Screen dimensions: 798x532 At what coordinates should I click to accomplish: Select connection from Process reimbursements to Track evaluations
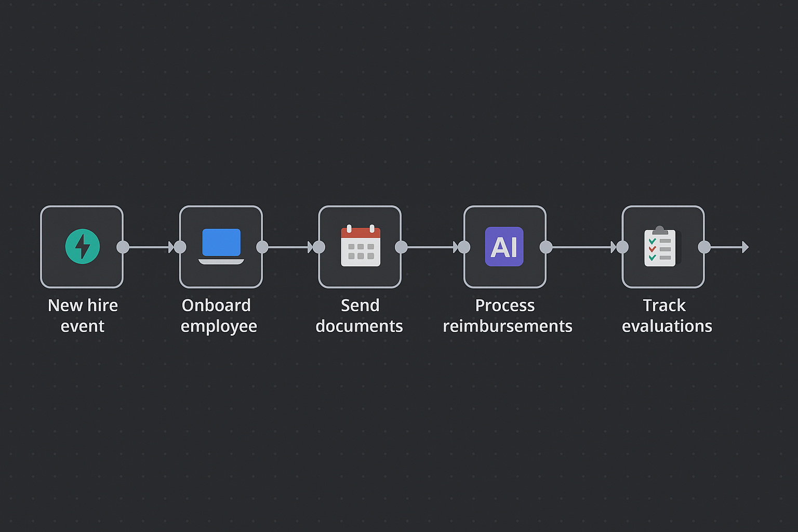584,247
